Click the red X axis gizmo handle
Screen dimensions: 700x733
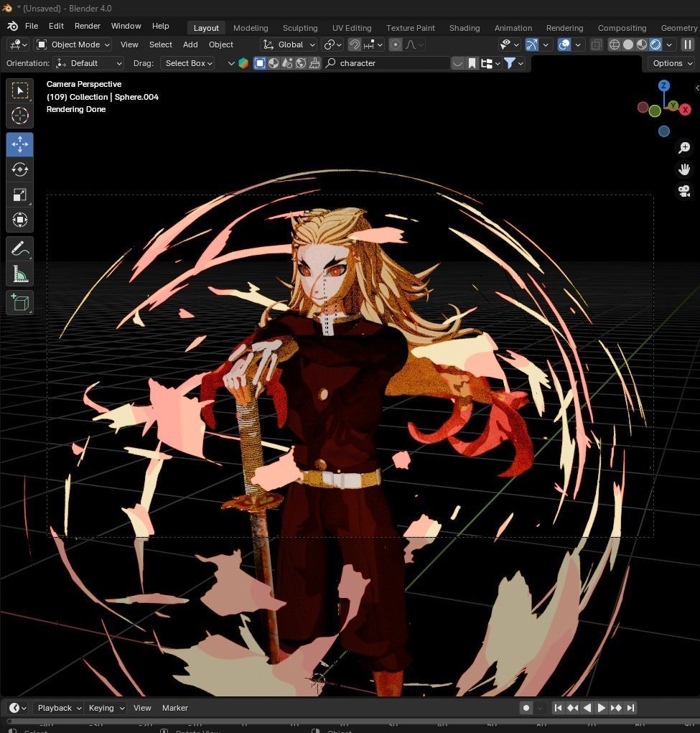pyautogui.click(x=685, y=109)
